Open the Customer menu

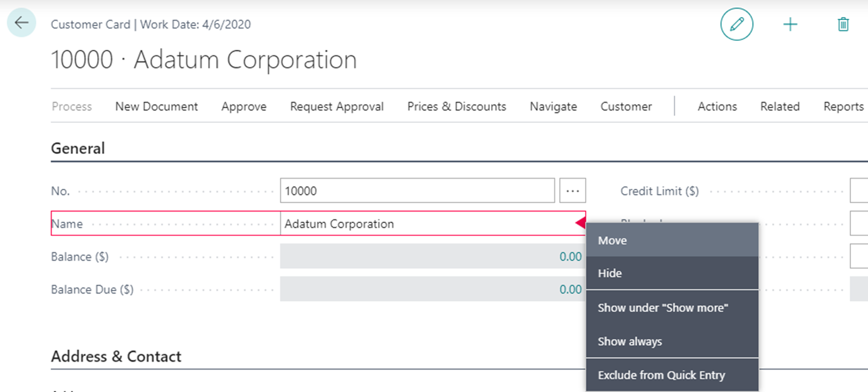(x=626, y=106)
